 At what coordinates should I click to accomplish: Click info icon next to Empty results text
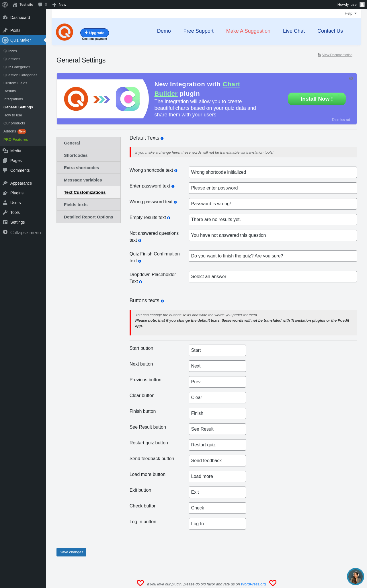coord(169,218)
